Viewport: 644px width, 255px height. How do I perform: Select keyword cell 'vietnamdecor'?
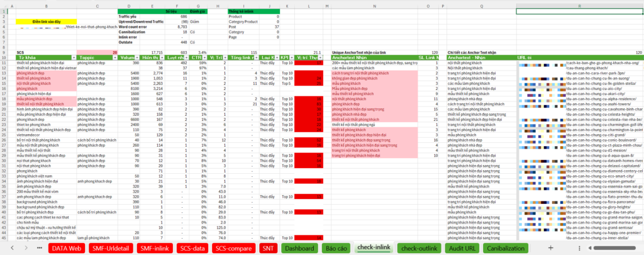pos(46,135)
